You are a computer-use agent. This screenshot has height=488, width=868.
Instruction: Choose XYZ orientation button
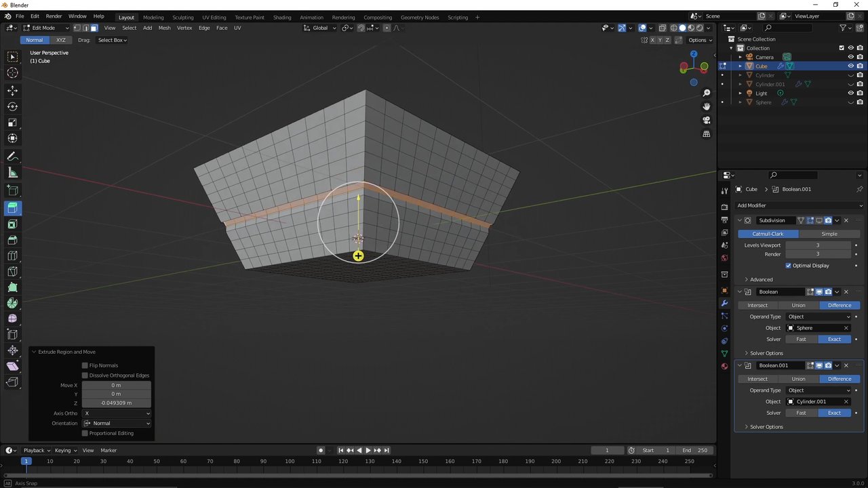point(60,40)
